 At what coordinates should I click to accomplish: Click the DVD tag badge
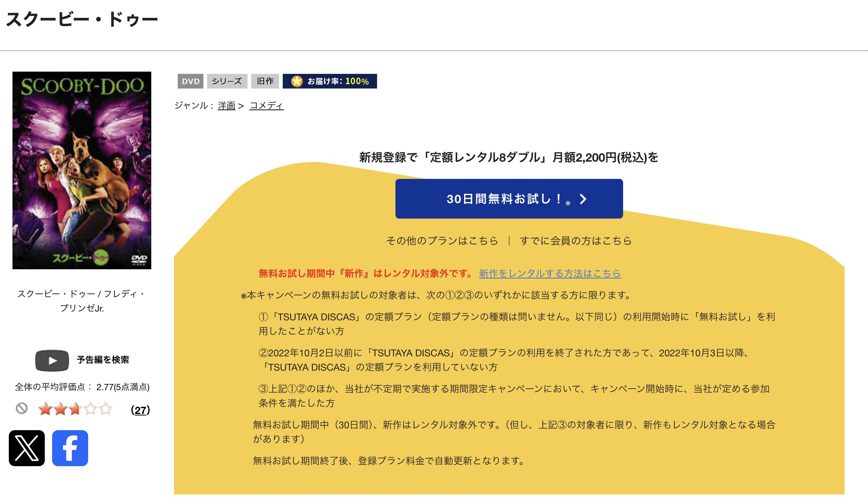(x=191, y=81)
